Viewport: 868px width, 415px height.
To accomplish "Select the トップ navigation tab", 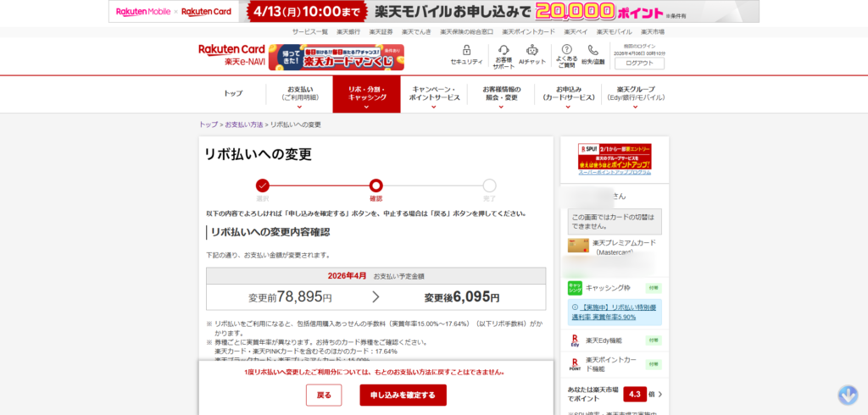I will point(233,93).
